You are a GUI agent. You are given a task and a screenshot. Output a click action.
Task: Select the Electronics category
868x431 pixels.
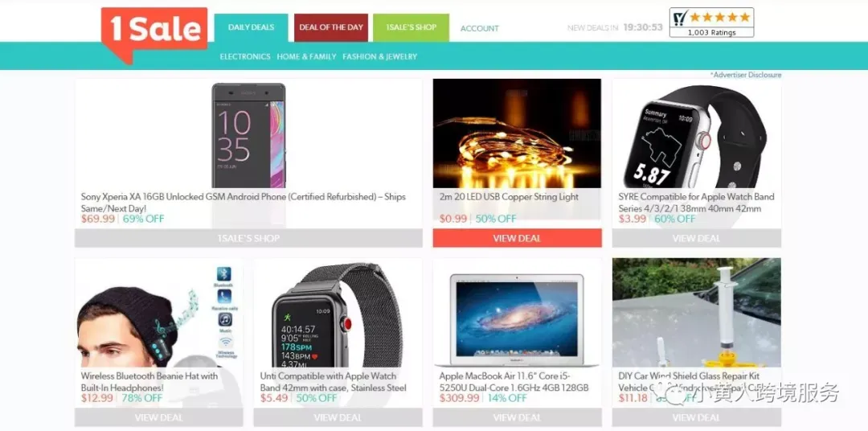(245, 56)
